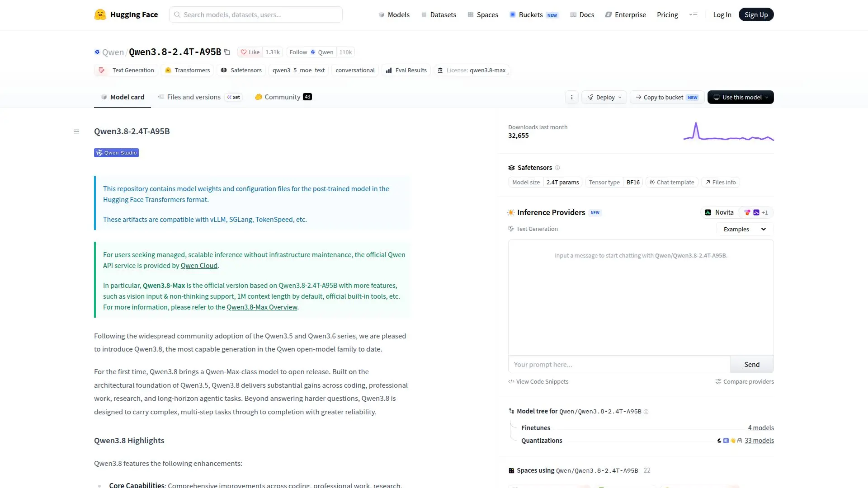Click the Text Generation tag
The image size is (868, 488).
tap(126, 70)
